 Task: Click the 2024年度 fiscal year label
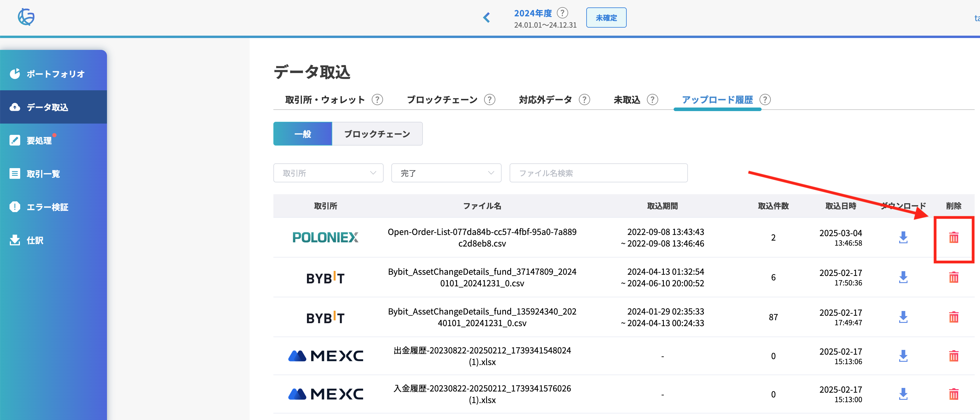[532, 13]
